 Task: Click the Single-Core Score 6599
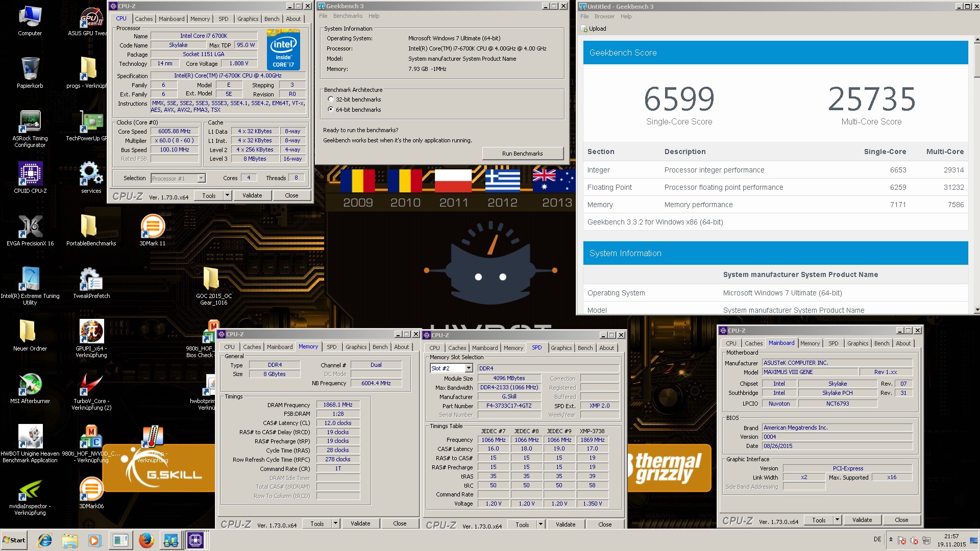[x=679, y=99]
